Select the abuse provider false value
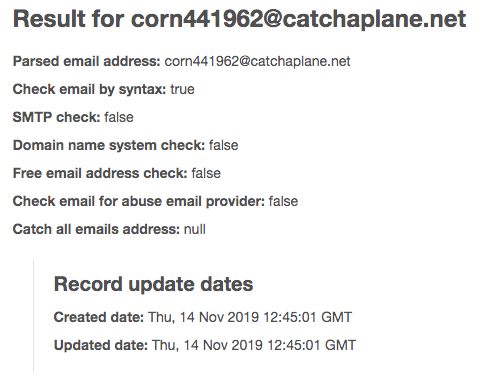 point(283,201)
